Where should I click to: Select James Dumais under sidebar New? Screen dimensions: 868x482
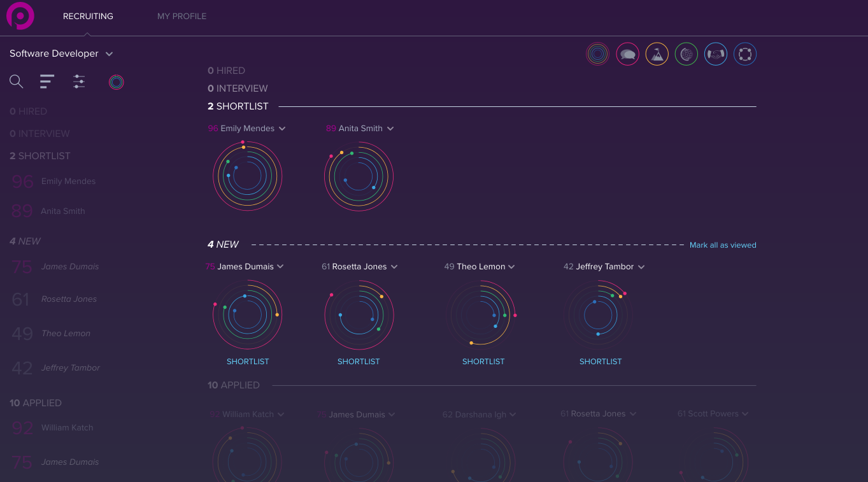pyautogui.click(x=56, y=267)
